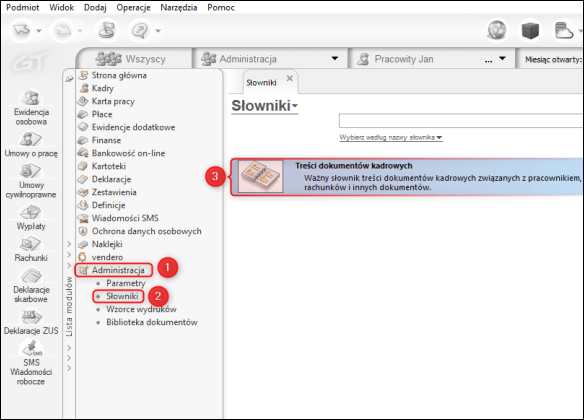Screen dimensions: 584x420
Task: Click the Treści dokumentów kadrowych book thumbnail
Action: click(260, 176)
